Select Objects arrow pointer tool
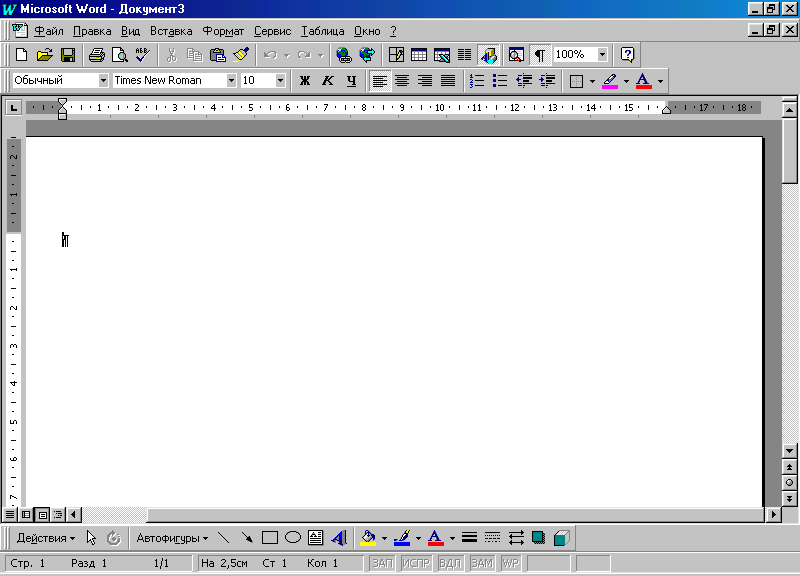The height and width of the screenshot is (576, 800). (x=91, y=538)
